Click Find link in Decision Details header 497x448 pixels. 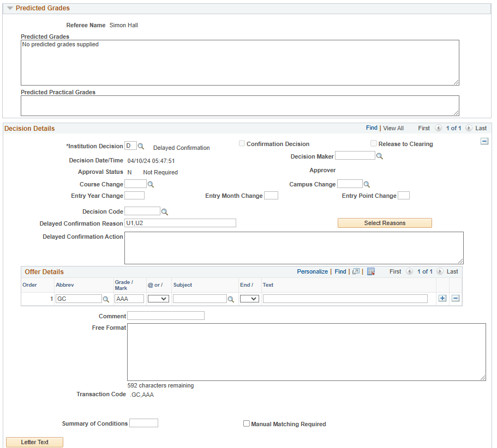(x=372, y=128)
